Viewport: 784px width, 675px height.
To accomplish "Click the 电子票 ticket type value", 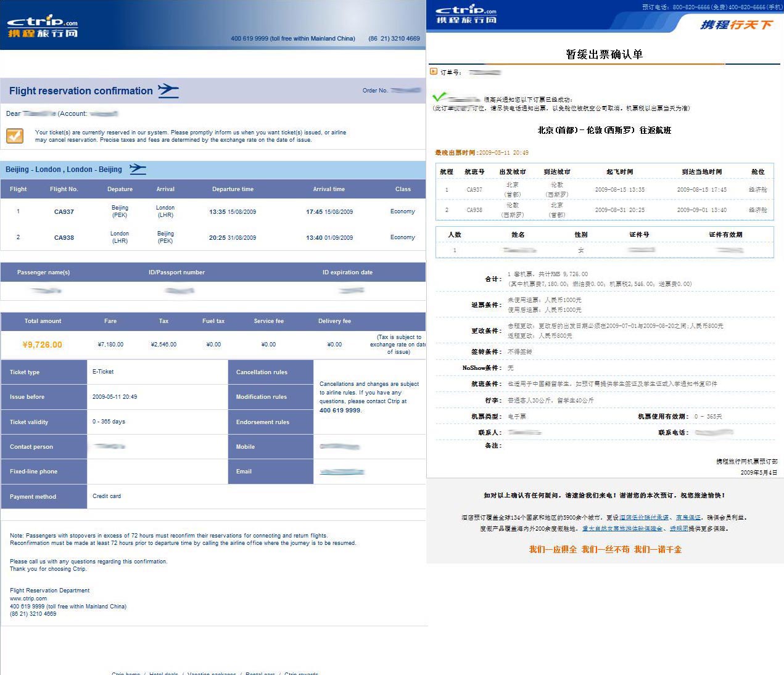I will (517, 417).
